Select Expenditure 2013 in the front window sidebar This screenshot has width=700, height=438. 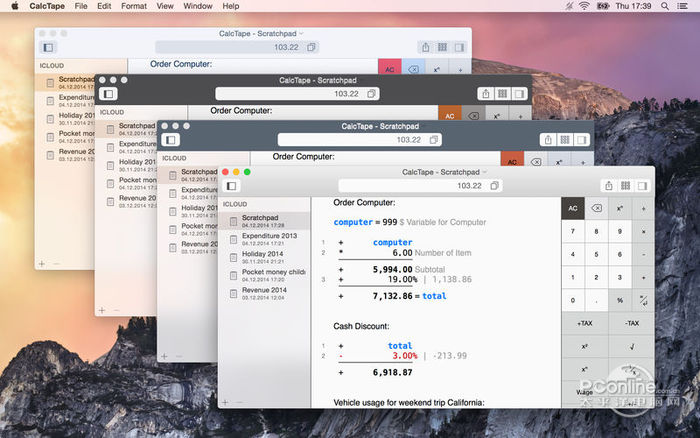pos(264,239)
